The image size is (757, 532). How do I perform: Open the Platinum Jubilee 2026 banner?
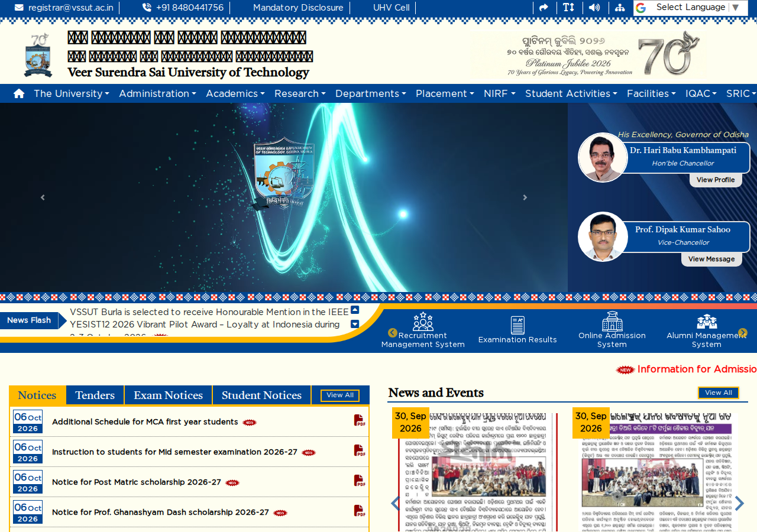[602, 54]
